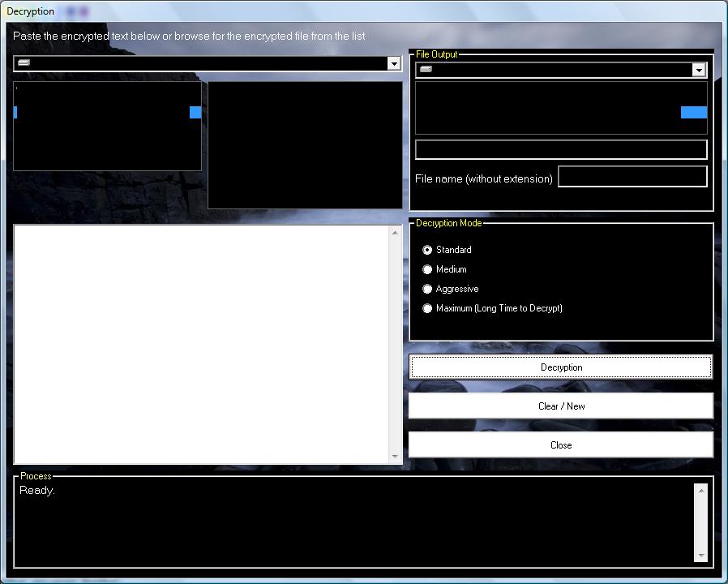728x584 pixels.
Task: Click the encrypted text scrollbar up arrow
Action: (395, 232)
